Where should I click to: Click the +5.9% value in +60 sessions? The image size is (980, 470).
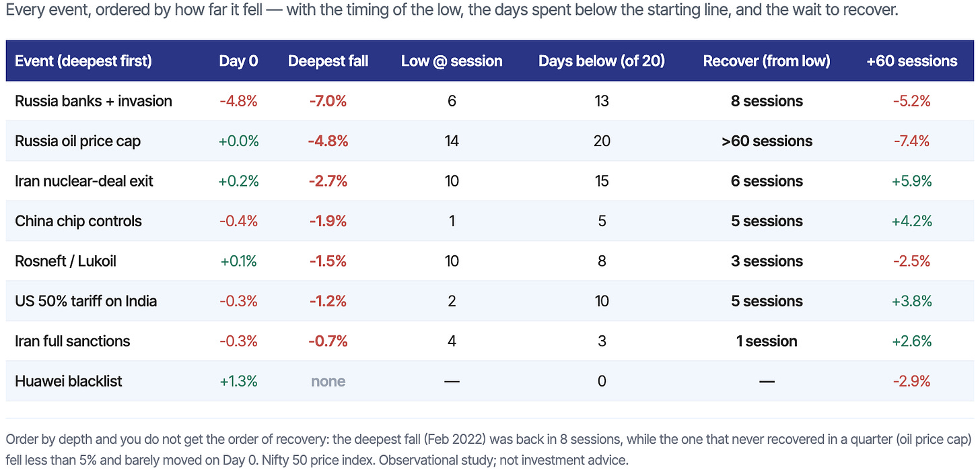912,181
